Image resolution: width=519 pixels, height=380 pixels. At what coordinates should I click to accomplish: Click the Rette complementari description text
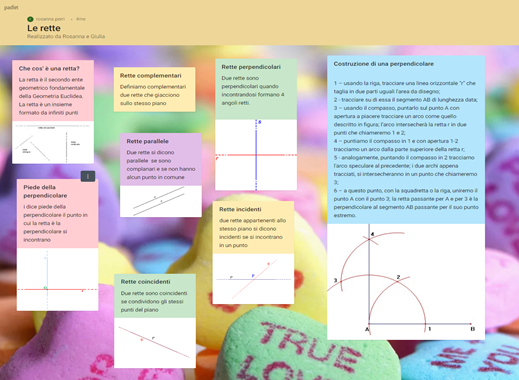153,95
